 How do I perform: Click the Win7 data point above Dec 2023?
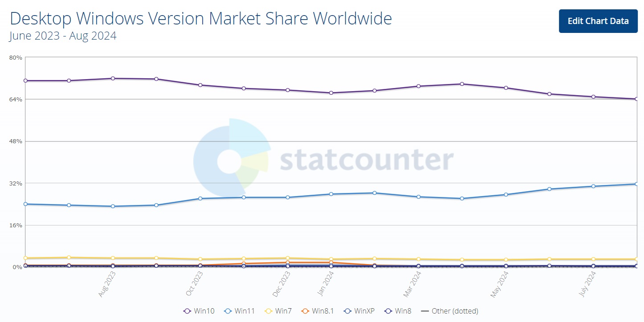[287, 258]
